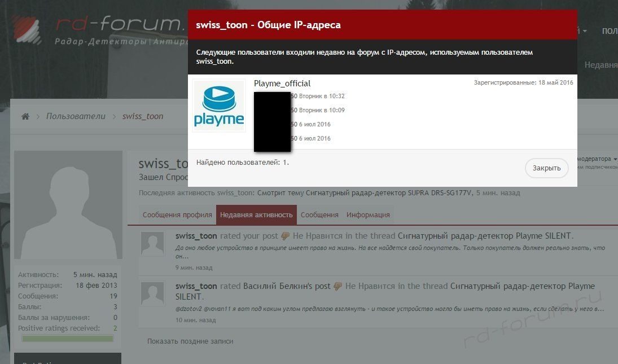Click the green positive ratings bar

[x=67, y=339]
